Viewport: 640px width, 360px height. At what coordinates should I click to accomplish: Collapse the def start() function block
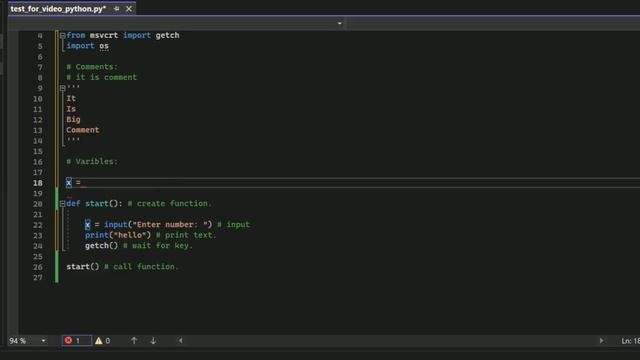pos(62,204)
